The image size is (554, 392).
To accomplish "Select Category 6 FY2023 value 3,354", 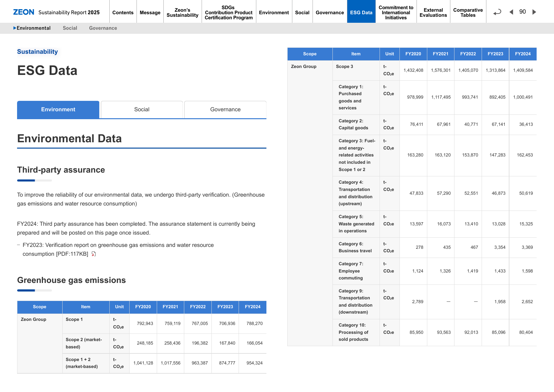I will (x=500, y=247).
